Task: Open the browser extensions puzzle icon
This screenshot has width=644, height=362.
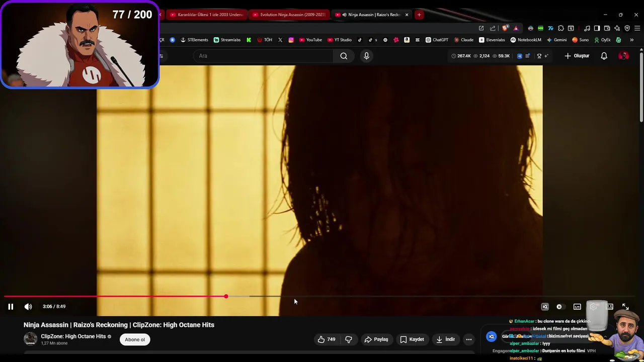Action: coord(561,28)
